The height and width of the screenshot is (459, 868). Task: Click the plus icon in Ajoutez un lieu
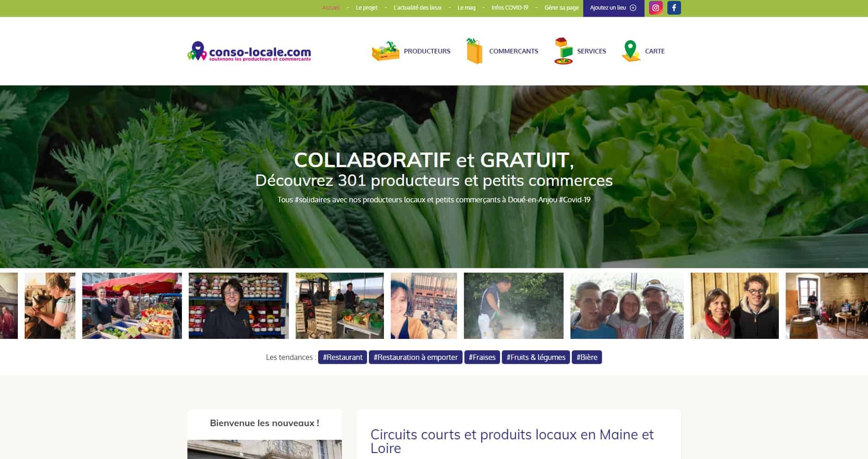tap(633, 8)
